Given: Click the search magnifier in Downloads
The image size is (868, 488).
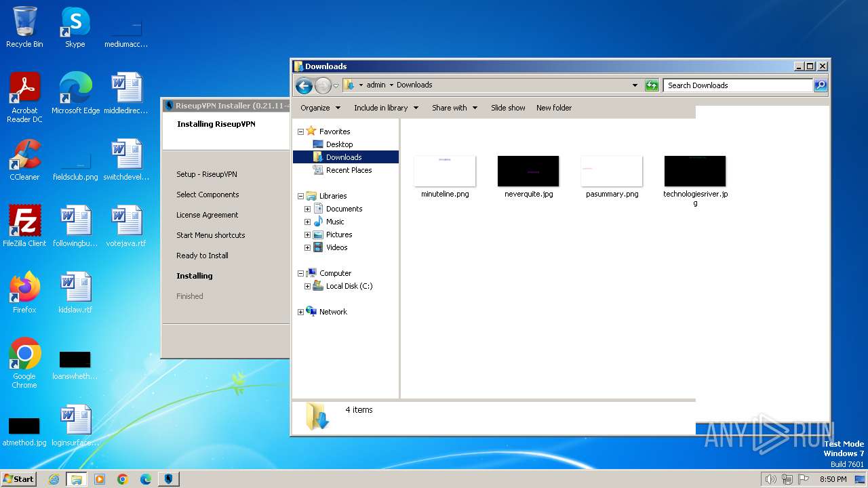Looking at the screenshot, I should [x=821, y=85].
